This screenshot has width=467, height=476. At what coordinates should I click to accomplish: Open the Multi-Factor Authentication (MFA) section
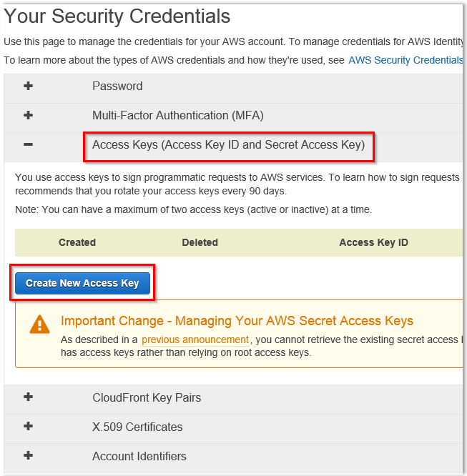(x=177, y=115)
